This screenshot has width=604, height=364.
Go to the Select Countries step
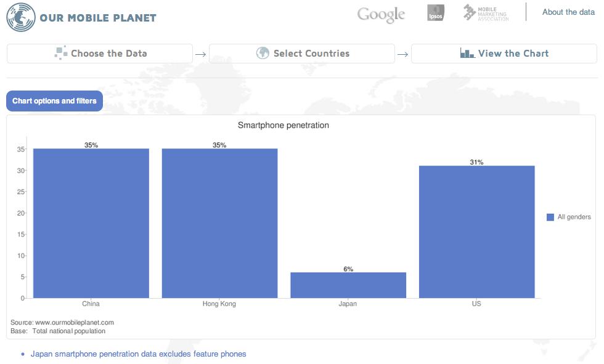pyautogui.click(x=302, y=54)
